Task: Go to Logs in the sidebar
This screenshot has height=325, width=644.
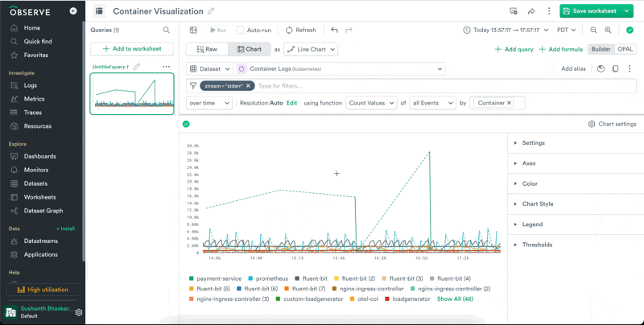Action: [31, 84]
